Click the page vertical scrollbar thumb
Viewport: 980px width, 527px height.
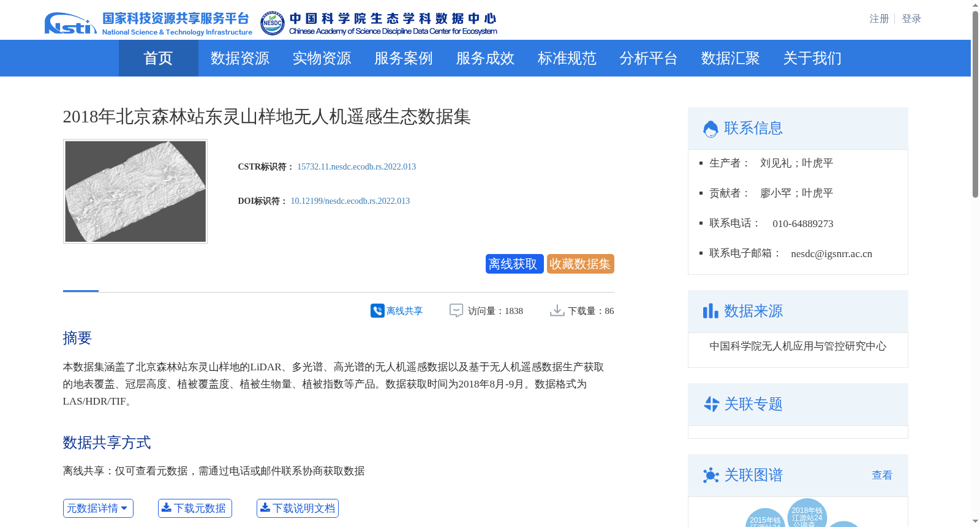point(975,104)
